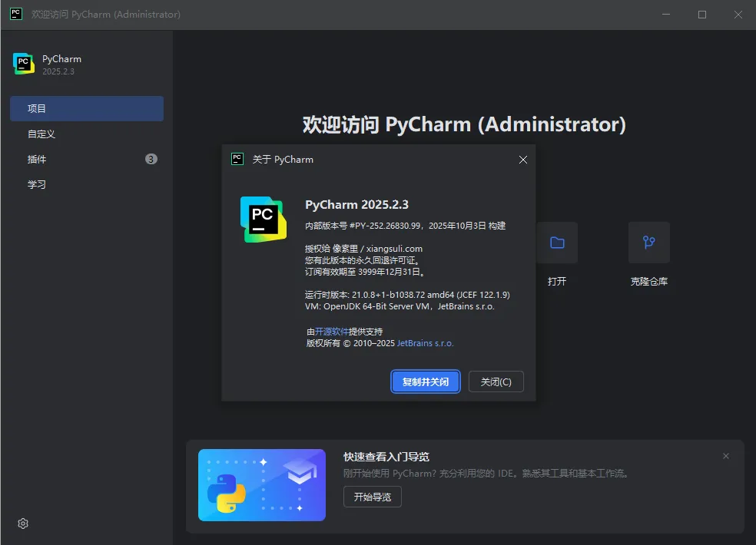This screenshot has height=545, width=756.
Task: Follow the JetBrains s.r.o. copyright link
Action: click(425, 343)
